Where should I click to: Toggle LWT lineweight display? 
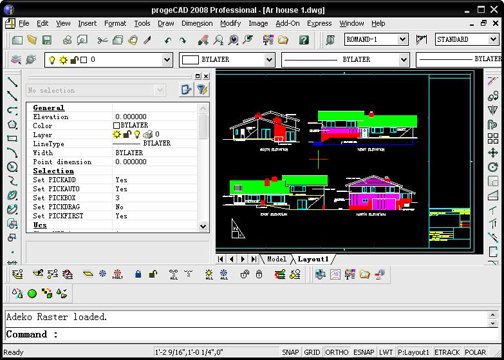click(x=386, y=352)
